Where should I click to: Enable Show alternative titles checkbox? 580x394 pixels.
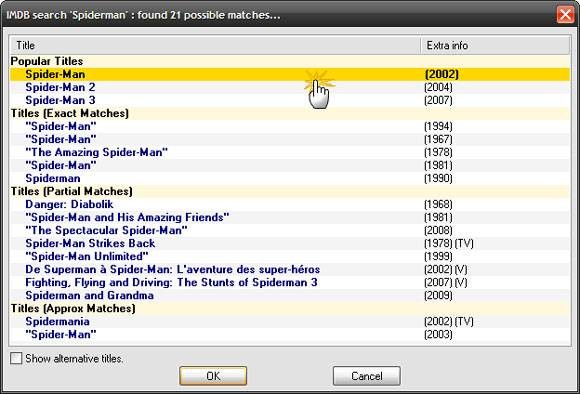click(16, 358)
